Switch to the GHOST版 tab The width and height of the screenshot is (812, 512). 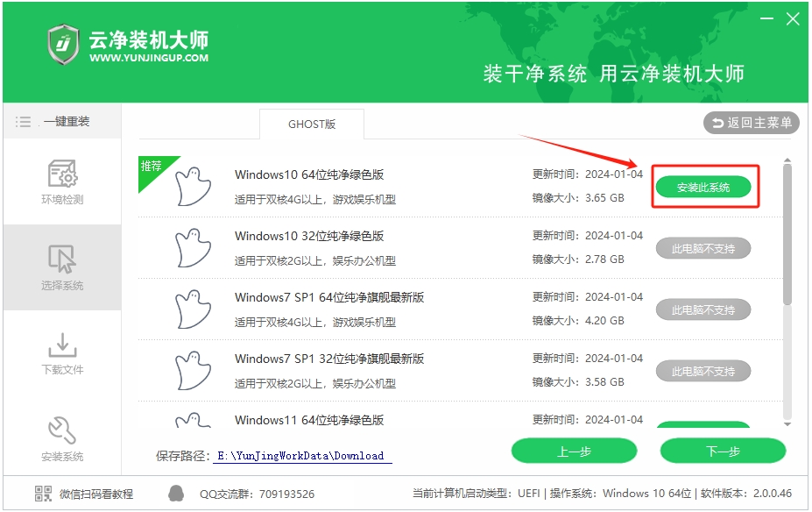point(312,124)
